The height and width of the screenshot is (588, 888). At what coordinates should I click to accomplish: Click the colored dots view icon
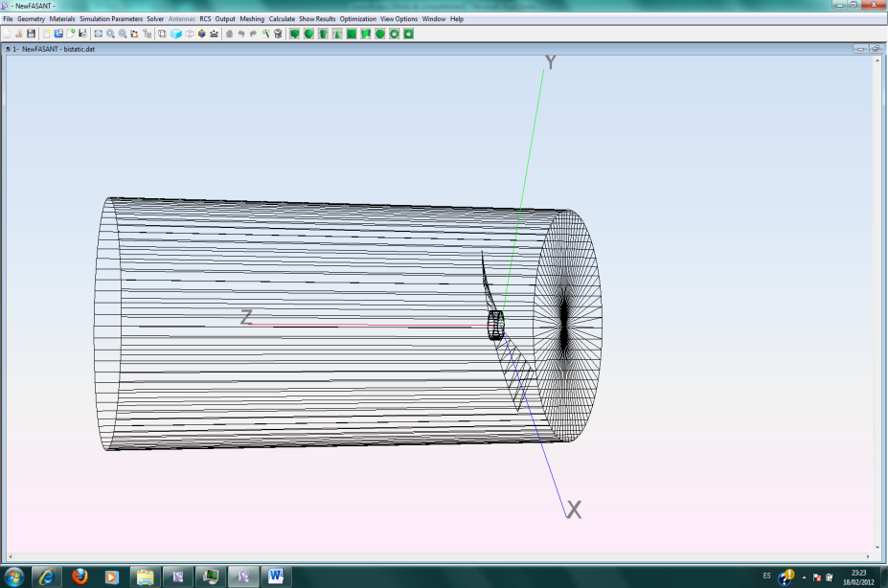(134, 34)
